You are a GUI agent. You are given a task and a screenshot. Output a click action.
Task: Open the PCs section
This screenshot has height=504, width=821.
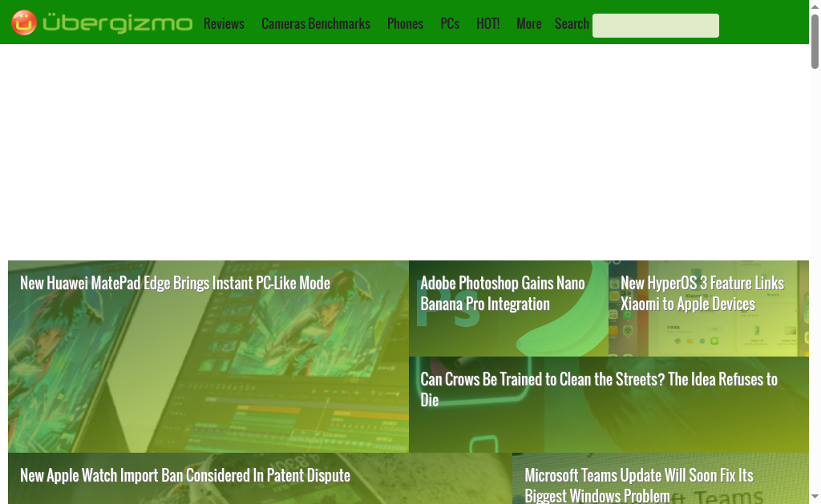[450, 24]
